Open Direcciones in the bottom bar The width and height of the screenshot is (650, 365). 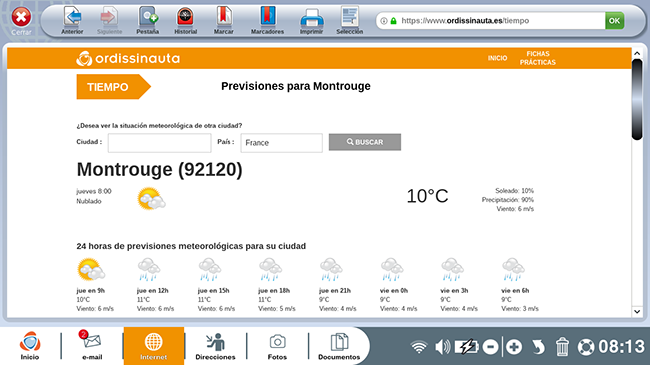215,346
